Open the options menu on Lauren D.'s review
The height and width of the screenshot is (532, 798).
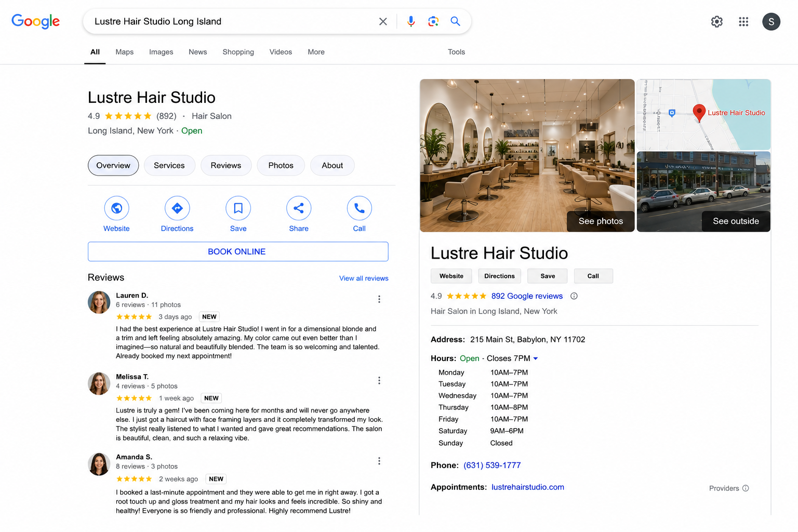click(379, 299)
